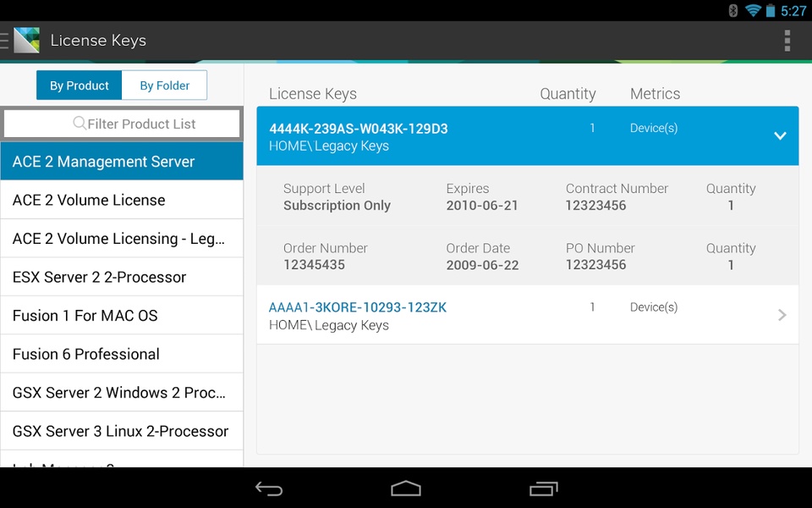Open license key AAAA1-3KORE-10293-123ZK
Image resolution: width=812 pixels, height=508 pixels.
coord(357,307)
